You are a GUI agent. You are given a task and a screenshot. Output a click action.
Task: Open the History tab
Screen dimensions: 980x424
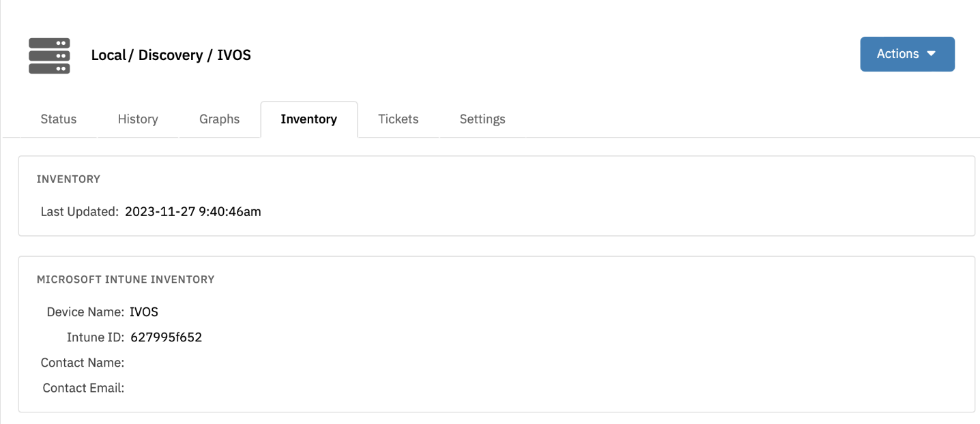(x=138, y=119)
